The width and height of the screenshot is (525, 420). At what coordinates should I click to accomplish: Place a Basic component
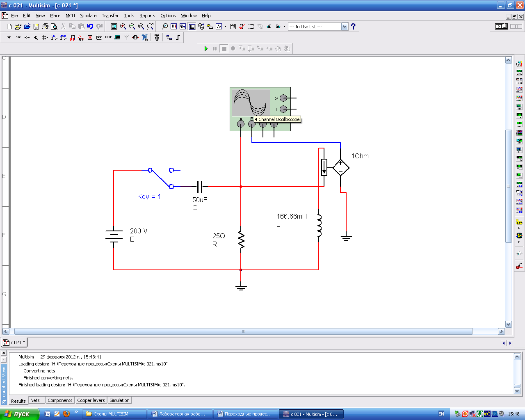click(18, 37)
